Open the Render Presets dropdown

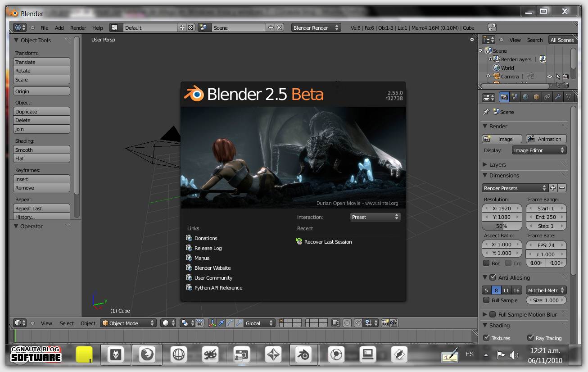pos(515,188)
